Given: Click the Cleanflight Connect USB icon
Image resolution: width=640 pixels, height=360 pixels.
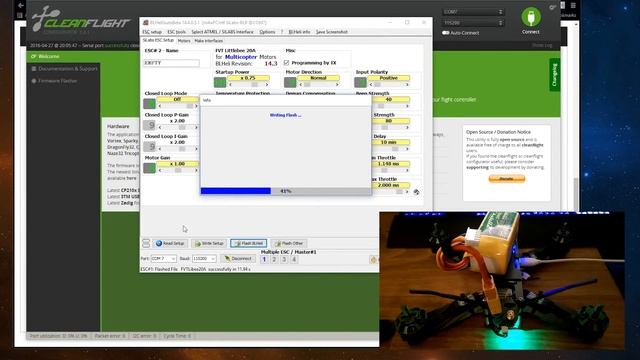Looking at the screenshot, I should pos(531,18).
